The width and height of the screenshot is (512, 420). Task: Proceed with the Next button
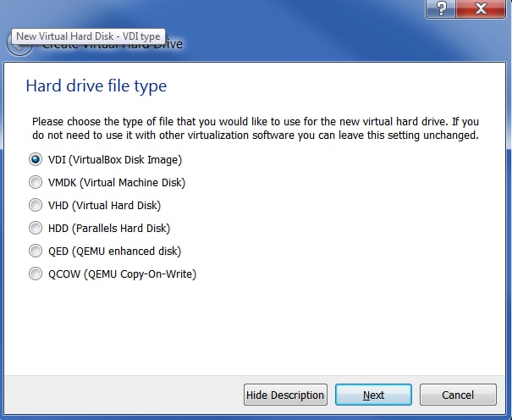point(373,395)
